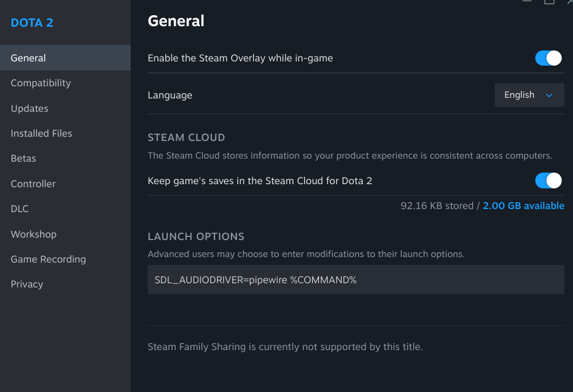This screenshot has width=573, height=392.
Task: Select the Betas section
Action: (65, 159)
